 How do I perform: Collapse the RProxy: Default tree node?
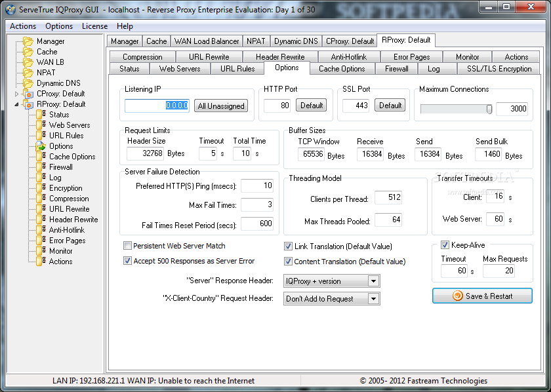[x=16, y=104]
